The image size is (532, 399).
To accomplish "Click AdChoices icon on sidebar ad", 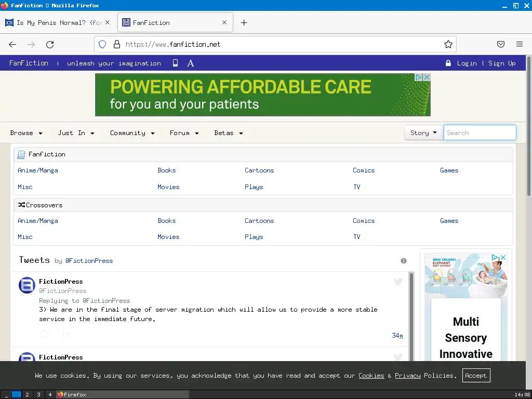I will 495,258.
